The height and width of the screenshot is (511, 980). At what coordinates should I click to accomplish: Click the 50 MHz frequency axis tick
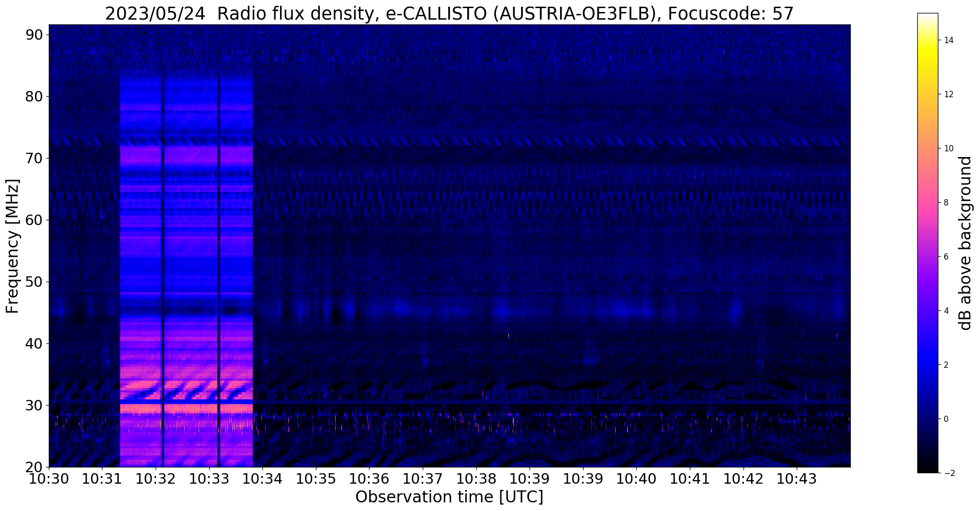(x=34, y=282)
